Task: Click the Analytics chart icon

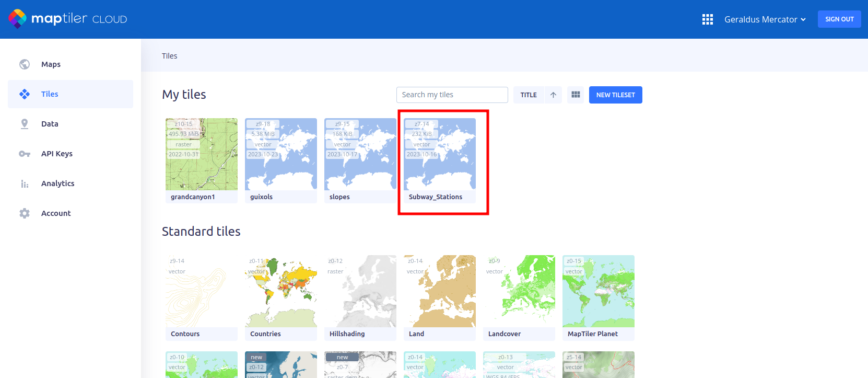Action: click(x=25, y=184)
